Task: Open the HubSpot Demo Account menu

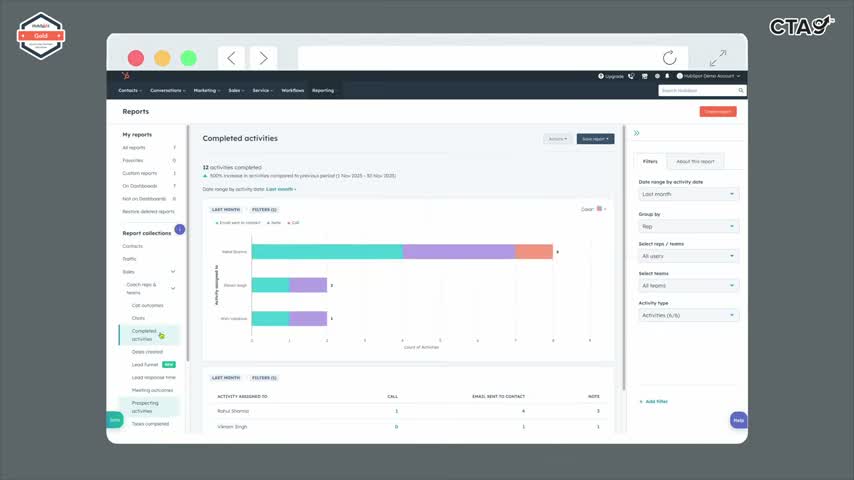Action: point(711,76)
